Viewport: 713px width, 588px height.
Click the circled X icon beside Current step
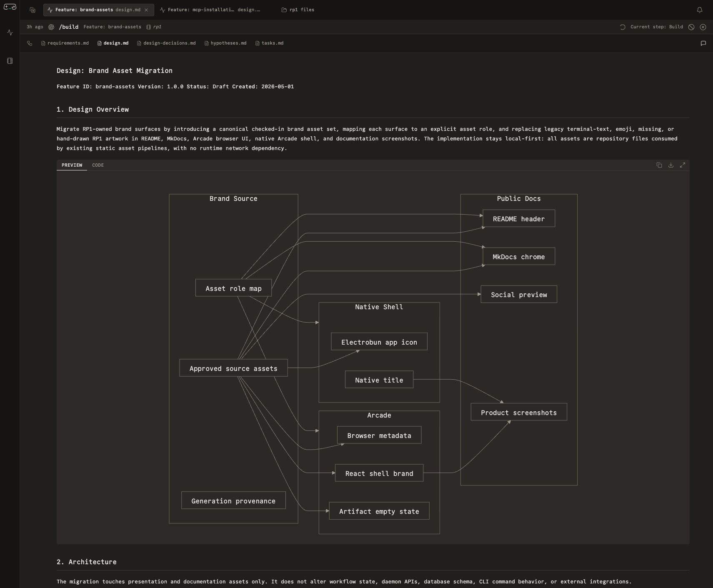[x=703, y=27]
